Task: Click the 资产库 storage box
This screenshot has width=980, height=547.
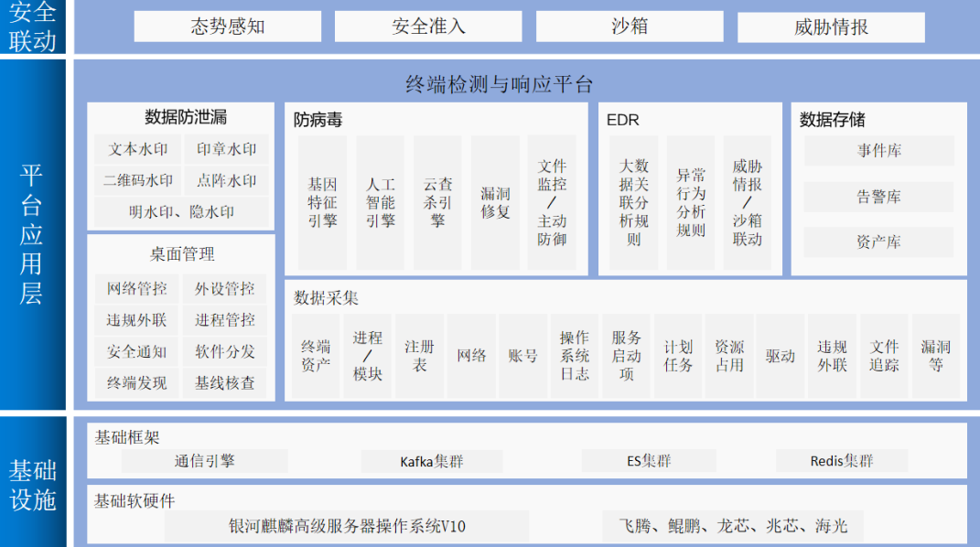Action: (878, 242)
